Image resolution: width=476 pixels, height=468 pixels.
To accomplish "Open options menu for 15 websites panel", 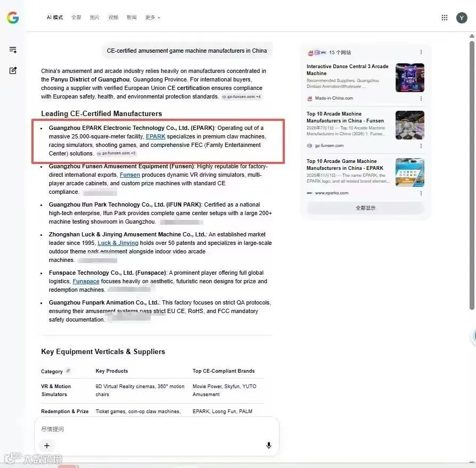I will click(421, 52).
